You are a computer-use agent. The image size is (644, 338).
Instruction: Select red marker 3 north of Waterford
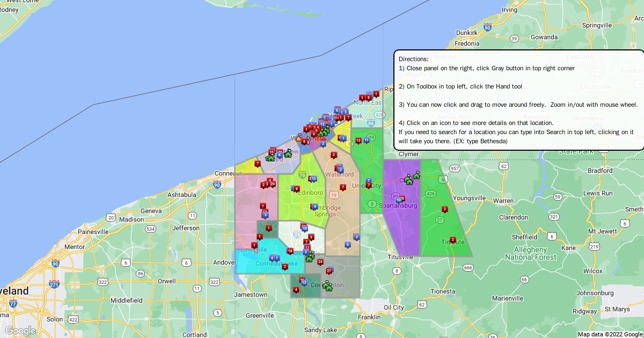click(x=334, y=155)
